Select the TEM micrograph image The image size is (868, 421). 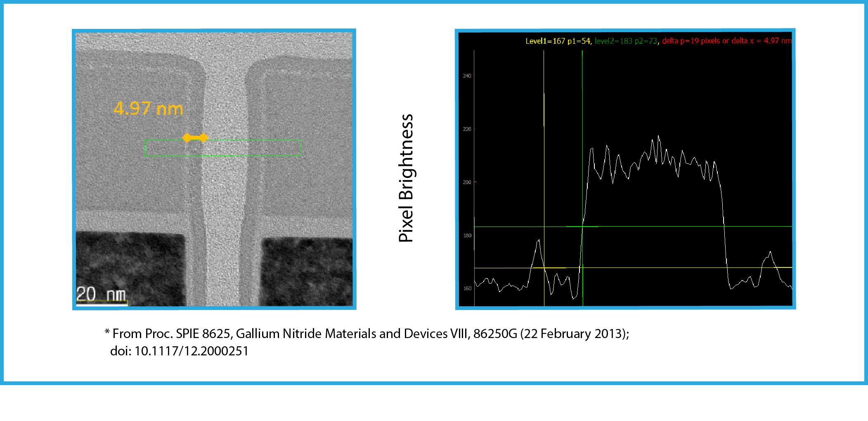(214, 169)
